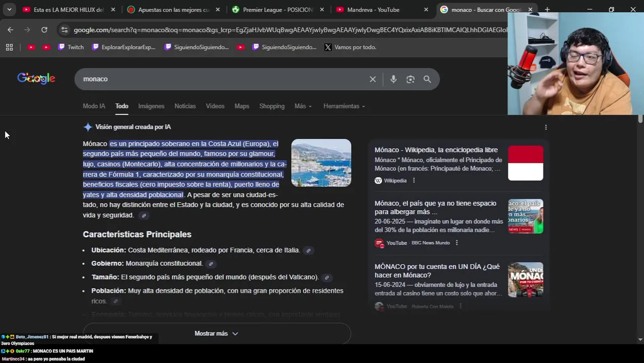Close the 'Mandreva - YouTube' tab
The width and height of the screenshot is (644, 363).
[426, 10]
